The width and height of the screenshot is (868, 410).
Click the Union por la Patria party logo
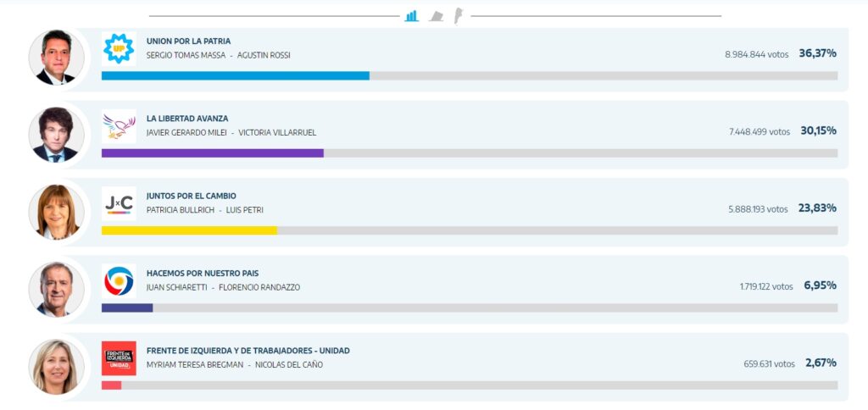119,49
